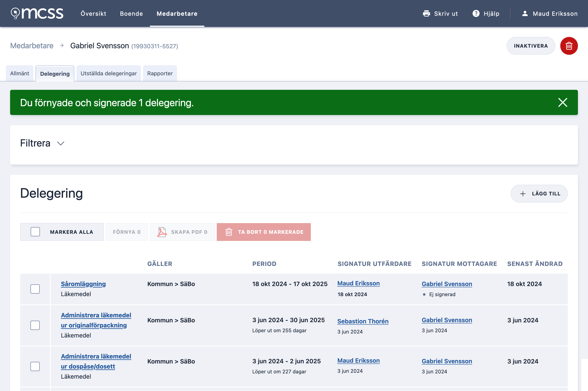Click trash icon in Ta bort markerade

click(x=228, y=232)
